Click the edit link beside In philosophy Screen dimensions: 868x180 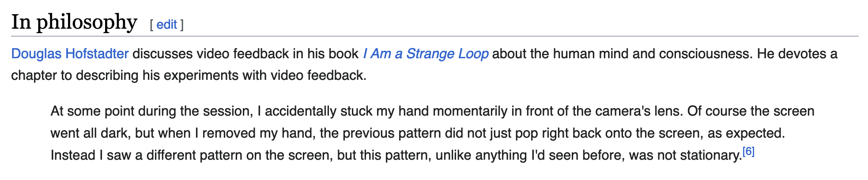[166, 25]
